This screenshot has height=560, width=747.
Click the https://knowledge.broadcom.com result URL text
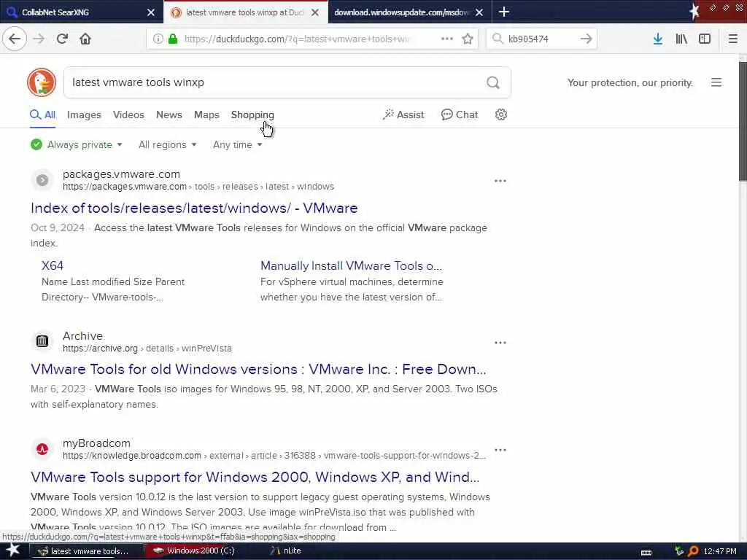[132, 456]
